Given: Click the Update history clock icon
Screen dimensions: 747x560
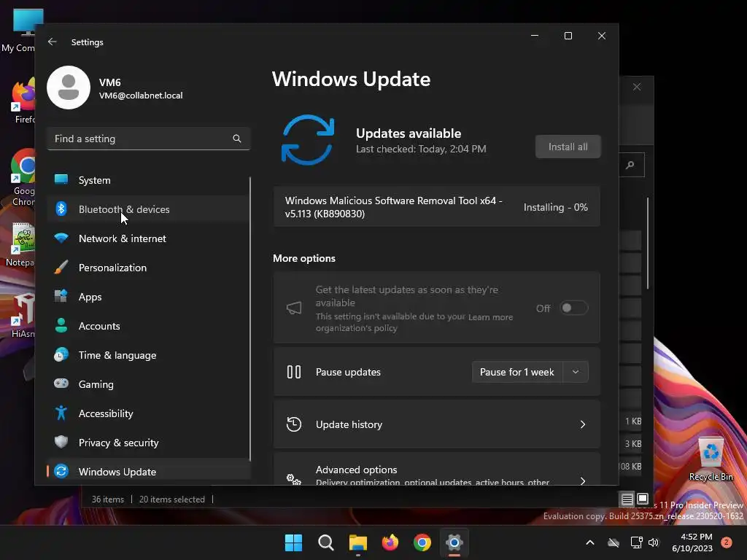Looking at the screenshot, I should (x=294, y=424).
